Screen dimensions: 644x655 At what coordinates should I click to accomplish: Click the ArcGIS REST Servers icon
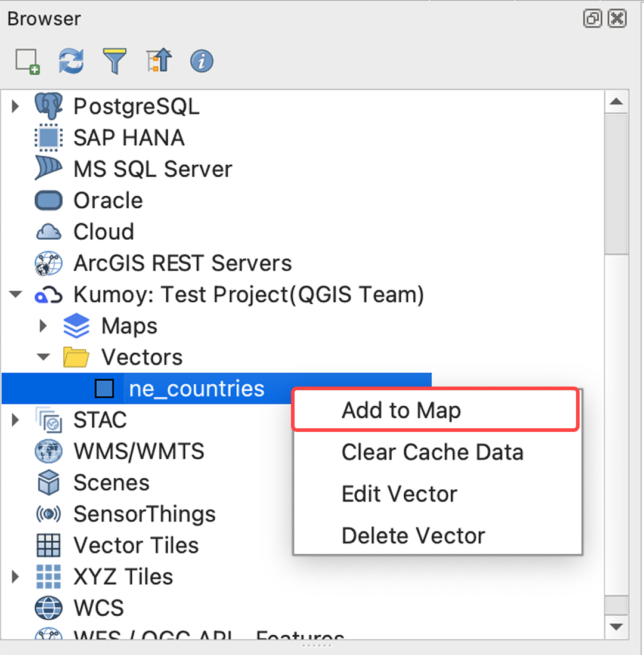coord(49,263)
